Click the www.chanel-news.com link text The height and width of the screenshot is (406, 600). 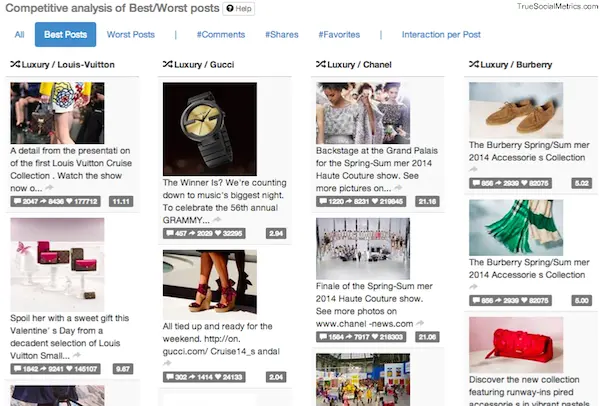pos(364,324)
